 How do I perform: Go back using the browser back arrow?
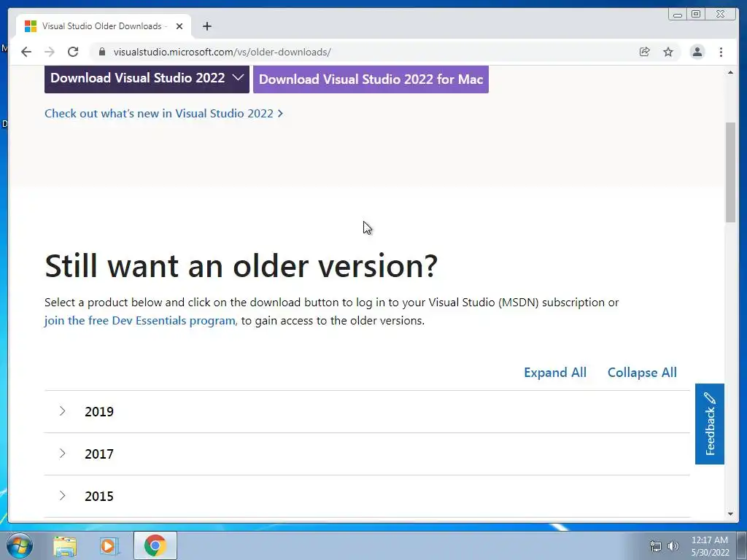pyautogui.click(x=26, y=52)
